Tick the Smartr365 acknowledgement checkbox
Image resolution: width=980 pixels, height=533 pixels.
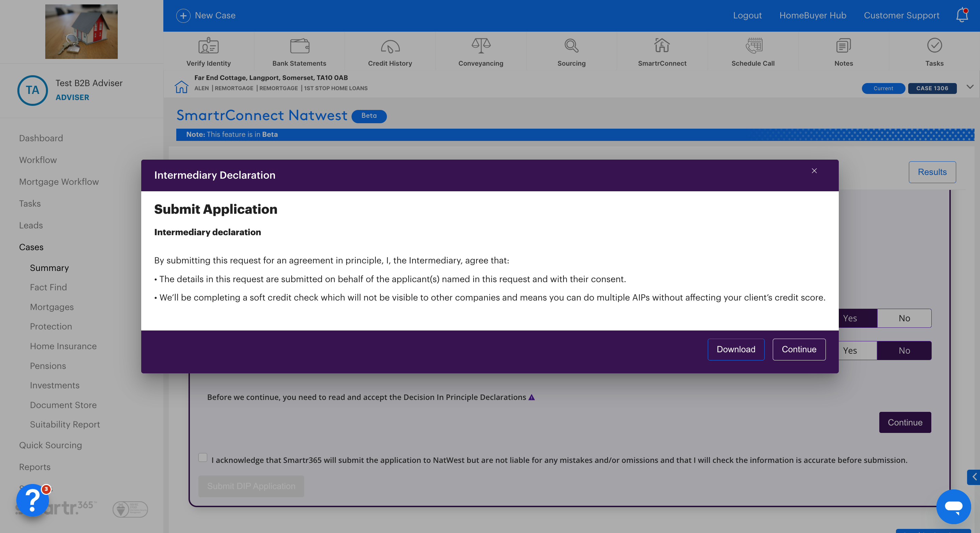pyautogui.click(x=203, y=457)
